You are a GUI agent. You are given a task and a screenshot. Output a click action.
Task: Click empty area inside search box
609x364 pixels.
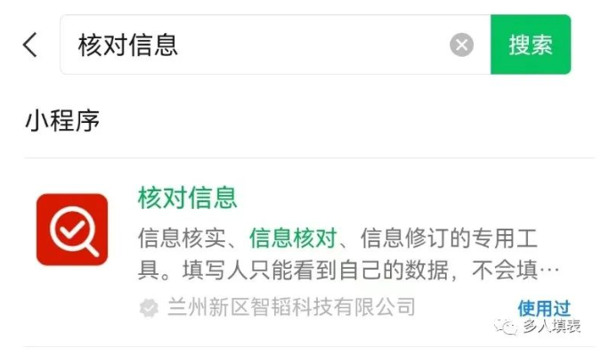click(x=311, y=44)
